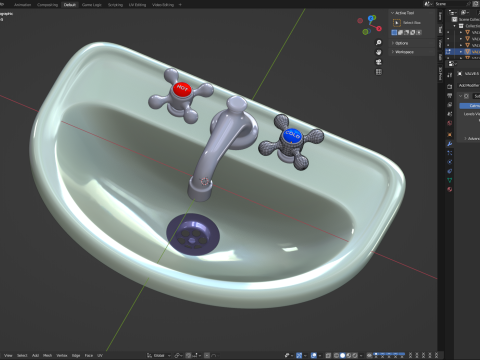The height and width of the screenshot is (360, 480).
Task: Switch to wireframe viewport shading
Action: (336, 355)
